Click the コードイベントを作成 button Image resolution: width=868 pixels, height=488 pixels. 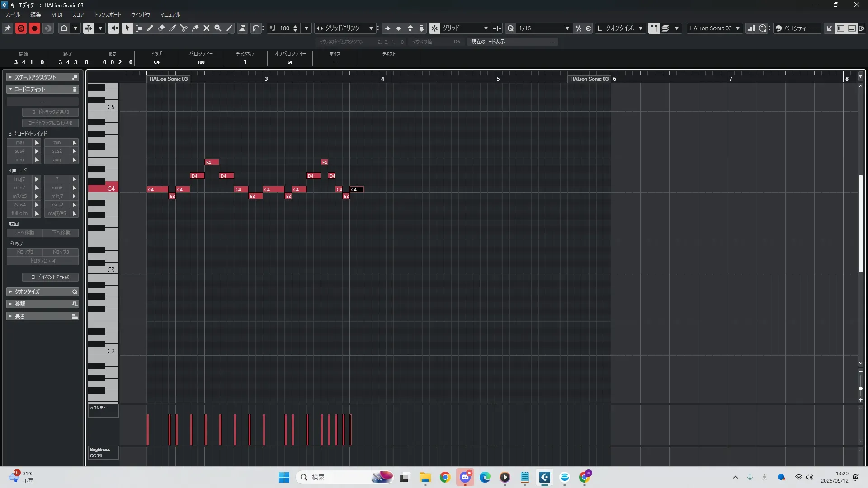[x=50, y=277]
